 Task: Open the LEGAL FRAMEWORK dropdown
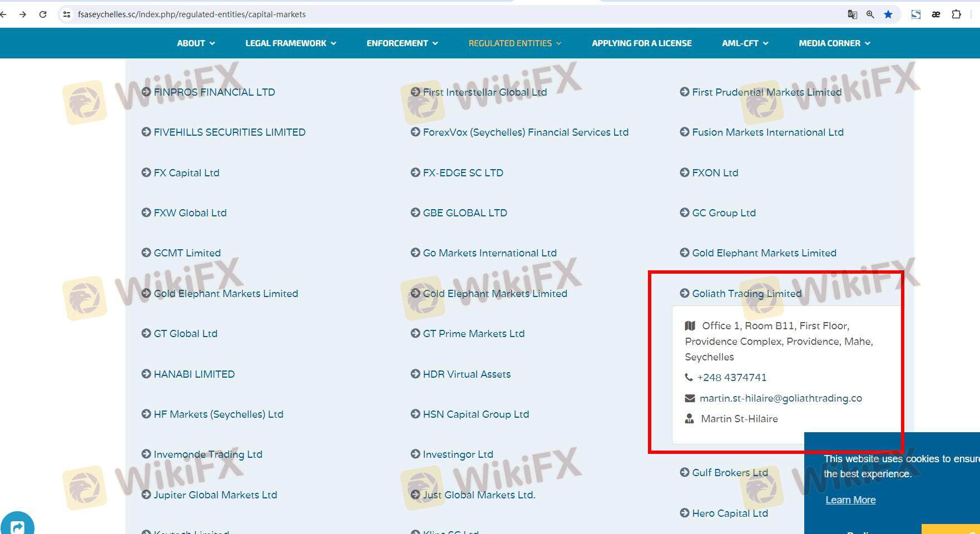(290, 43)
